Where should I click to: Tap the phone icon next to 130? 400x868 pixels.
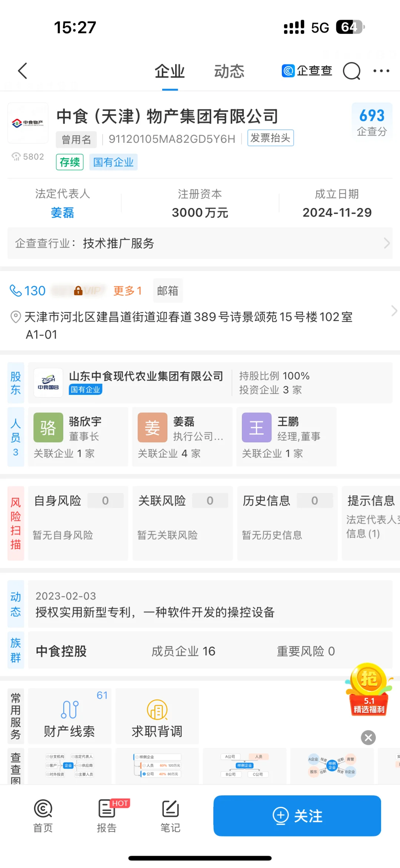point(16,291)
